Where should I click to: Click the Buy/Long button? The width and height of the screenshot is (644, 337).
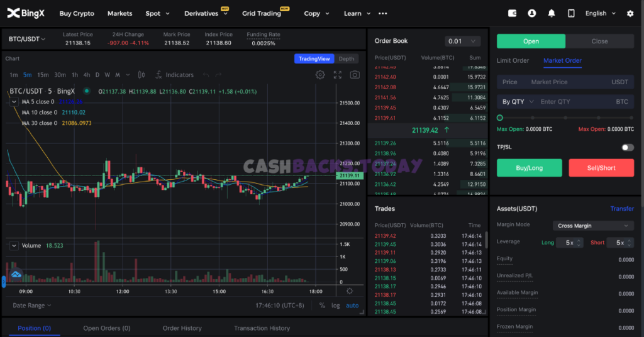(529, 168)
